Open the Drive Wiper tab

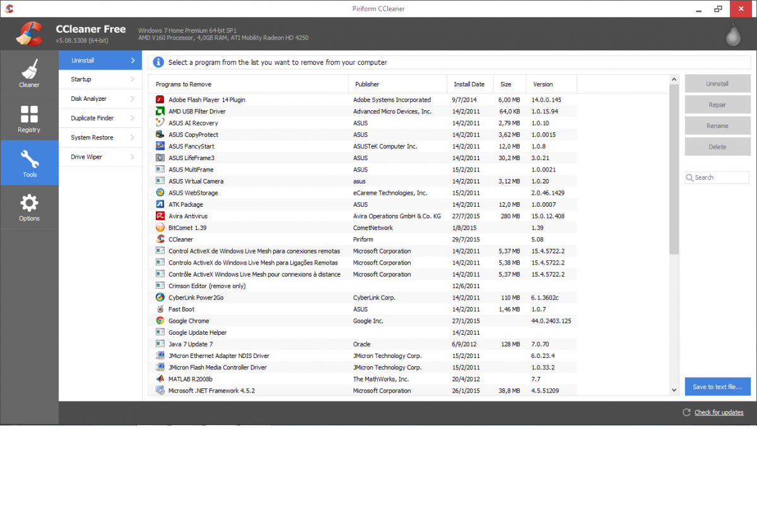coord(100,157)
